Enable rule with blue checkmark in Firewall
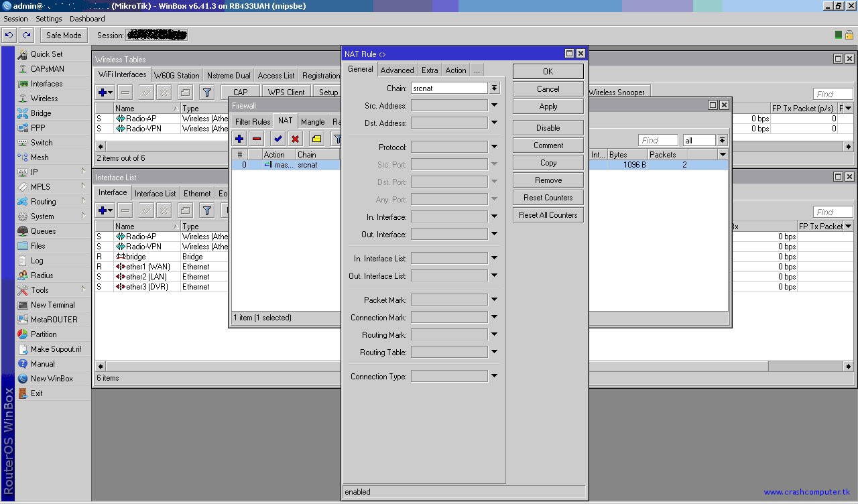Screen dimensions: 858x504 pyautogui.click(x=278, y=139)
